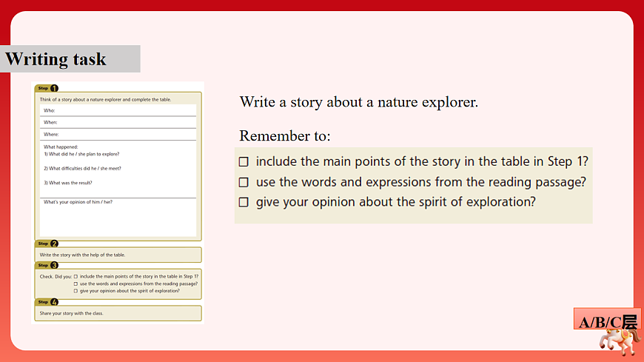Check the 'use the words and expressions' checkbox
Viewport: 644px width, 362px height.
coord(244,182)
